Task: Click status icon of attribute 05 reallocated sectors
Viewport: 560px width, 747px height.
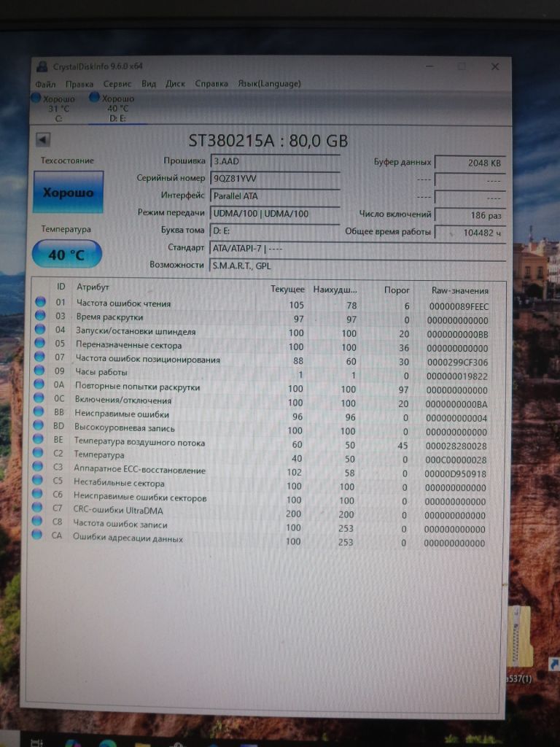Action: point(39,343)
